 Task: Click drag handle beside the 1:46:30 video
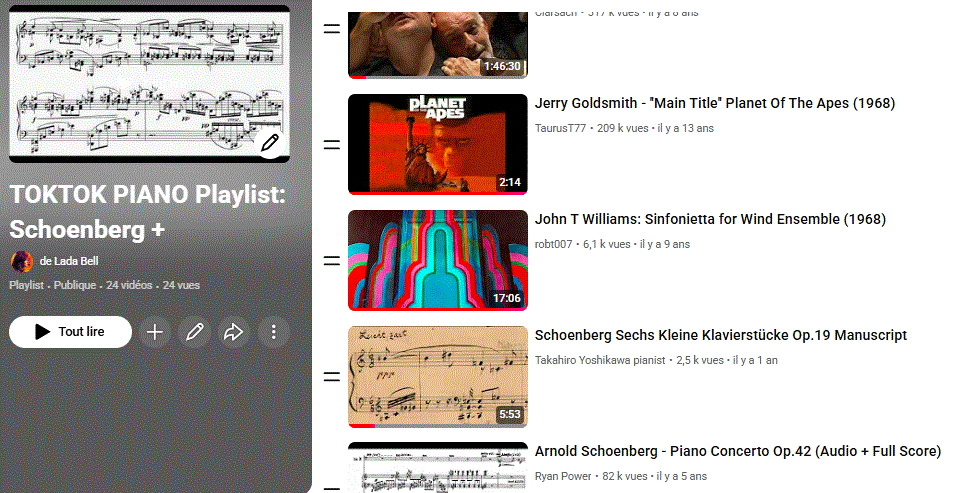(x=332, y=29)
